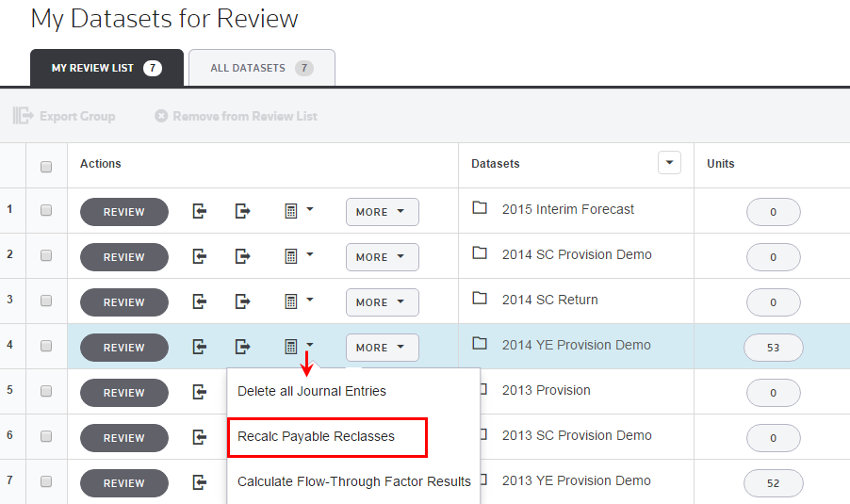Viewport: 850px width, 504px height.
Task: Open the Datasets column dropdown arrow
Action: point(668,163)
